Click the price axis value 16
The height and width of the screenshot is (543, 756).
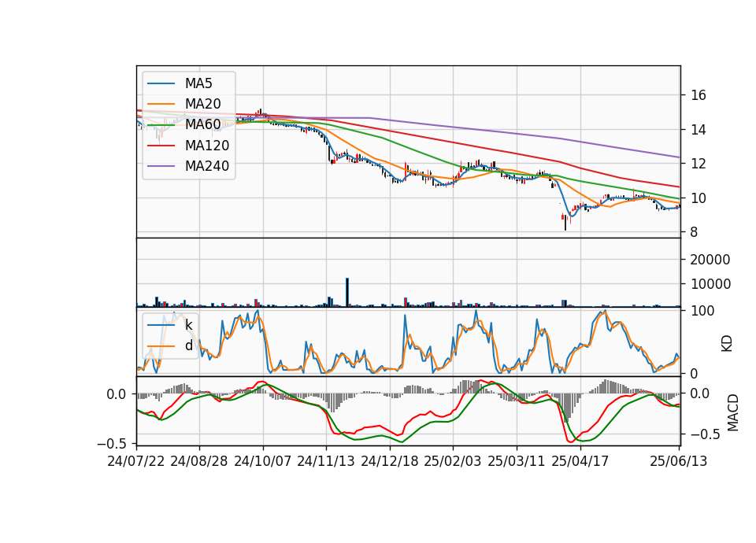(699, 95)
